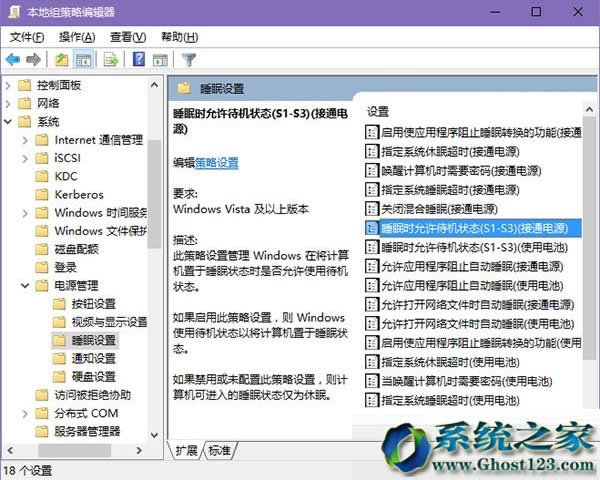Viewport: 600px width, 480px height.
Task: Select the 服务器管理器 folder
Action: tap(87, 431)
